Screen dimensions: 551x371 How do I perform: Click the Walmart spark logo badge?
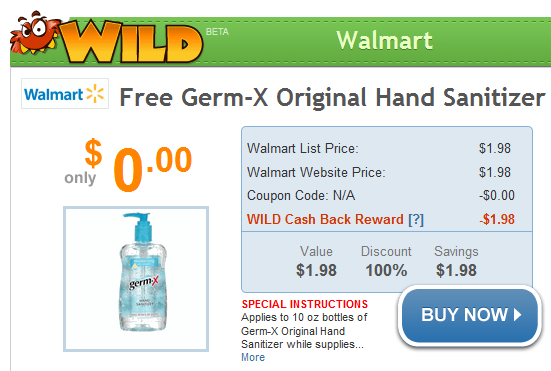click(65, 94)
